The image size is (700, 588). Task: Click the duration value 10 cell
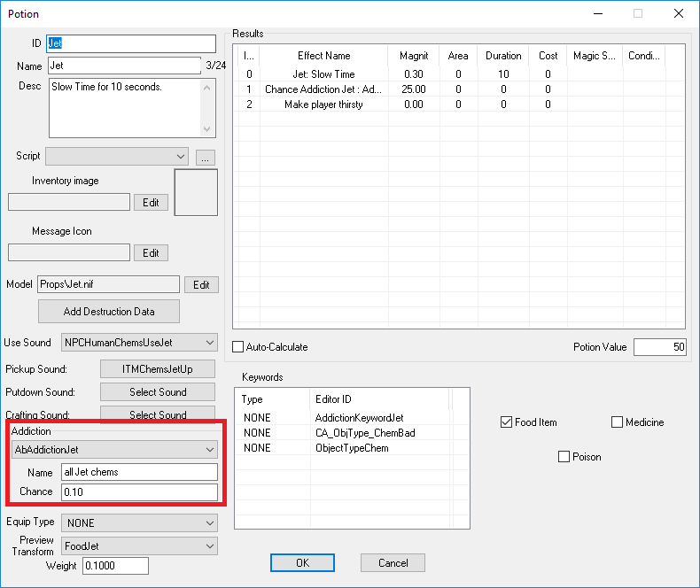click(x=503, y=74)
